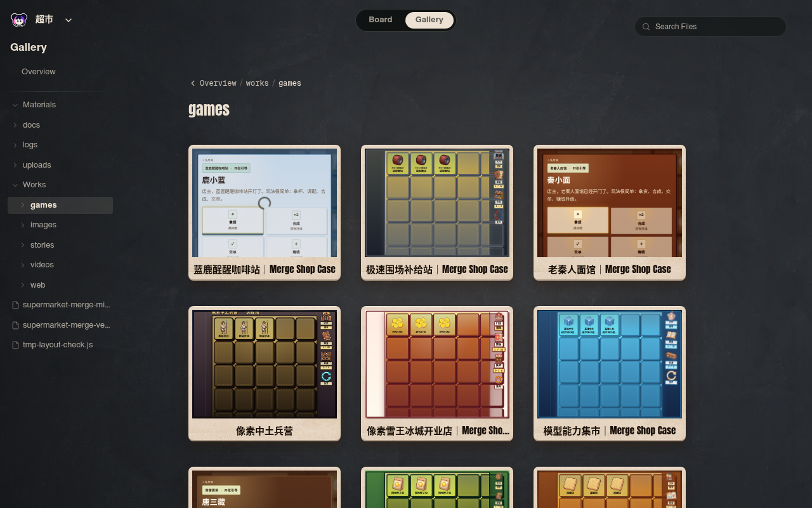
Task: Open the images folder
Action: 43,225
